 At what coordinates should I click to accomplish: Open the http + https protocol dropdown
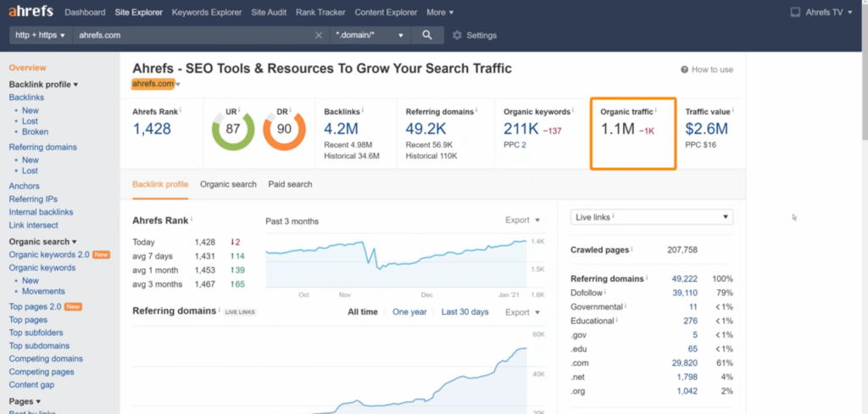pos(41,35)
